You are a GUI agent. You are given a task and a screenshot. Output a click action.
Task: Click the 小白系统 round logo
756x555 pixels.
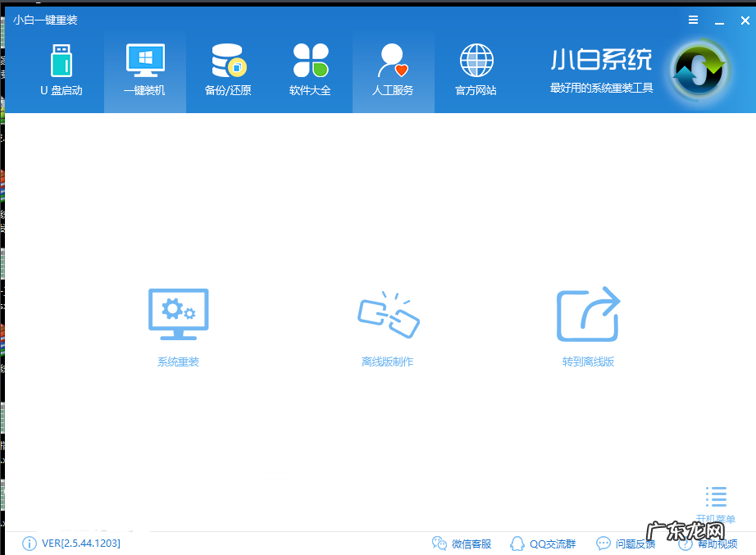click(x=699, y=70)
